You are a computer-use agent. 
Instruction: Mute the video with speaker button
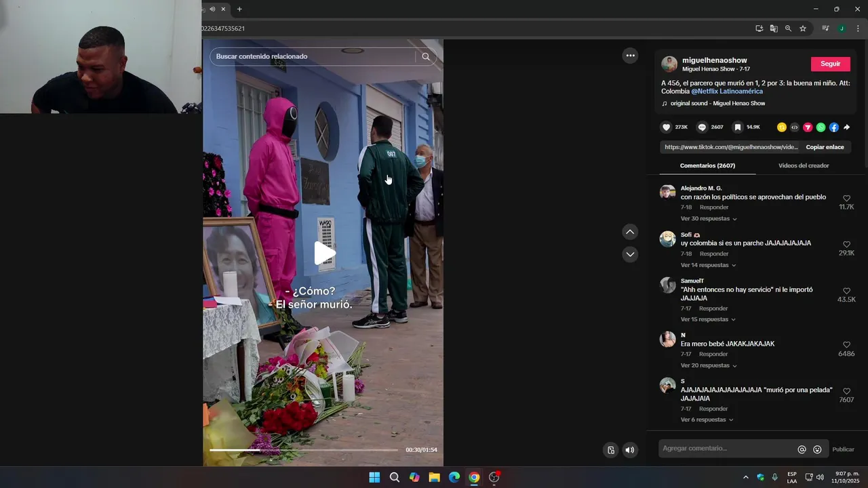coord(630,450)
